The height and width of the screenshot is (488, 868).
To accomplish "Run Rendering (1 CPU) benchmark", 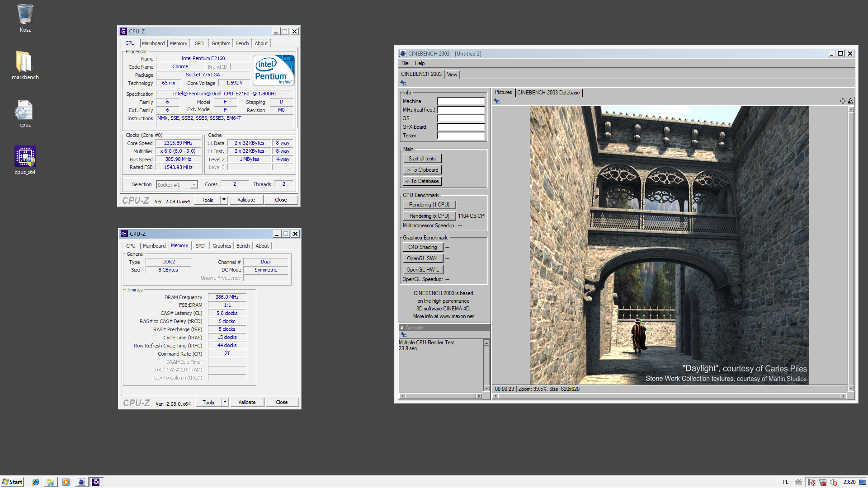I will (429, 205).
